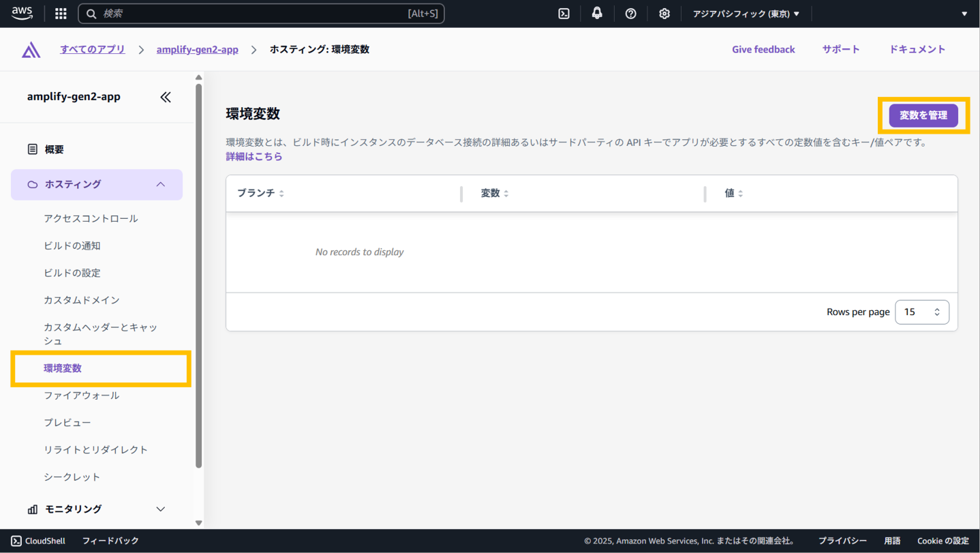Image resolution: width=980 pixels, height=553 pixels.
Task: Open ファイアウォール in the sidebar
Action: tap(81, 395)
